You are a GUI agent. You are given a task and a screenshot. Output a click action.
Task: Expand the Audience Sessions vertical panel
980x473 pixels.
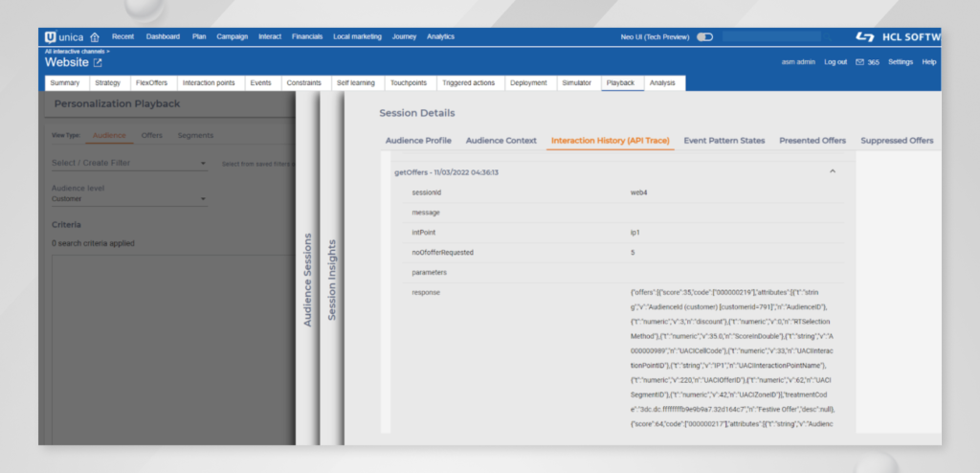[x=307, y=278]
